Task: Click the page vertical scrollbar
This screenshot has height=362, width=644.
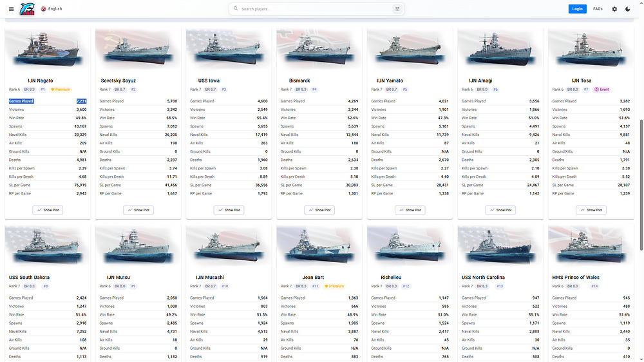Action: coord(641,185)
